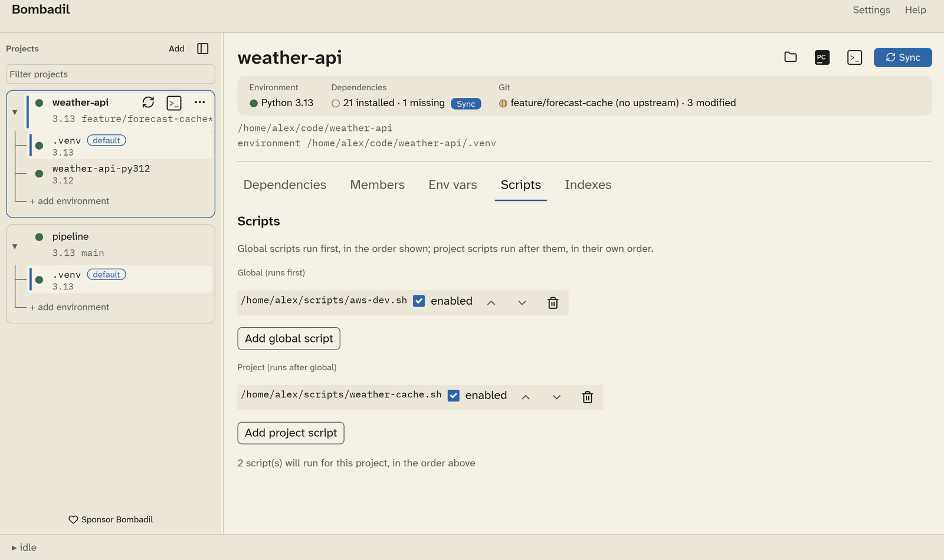This screenshot has height=560, width=944.
Task: Toggle the sidebar panel icon next to Add
Action: (203, 48)
